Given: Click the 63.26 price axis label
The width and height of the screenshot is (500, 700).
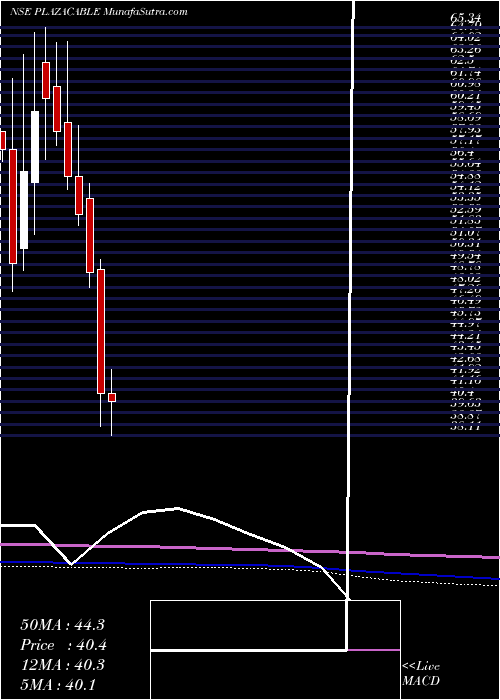Looking at the screenshot, I should (465, 50).
